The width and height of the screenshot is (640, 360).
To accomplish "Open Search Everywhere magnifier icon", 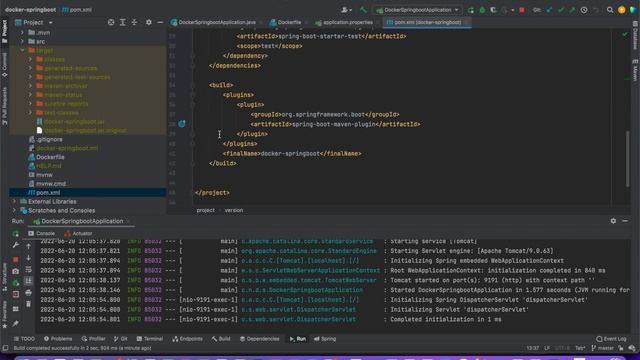I will click(610, 10).
